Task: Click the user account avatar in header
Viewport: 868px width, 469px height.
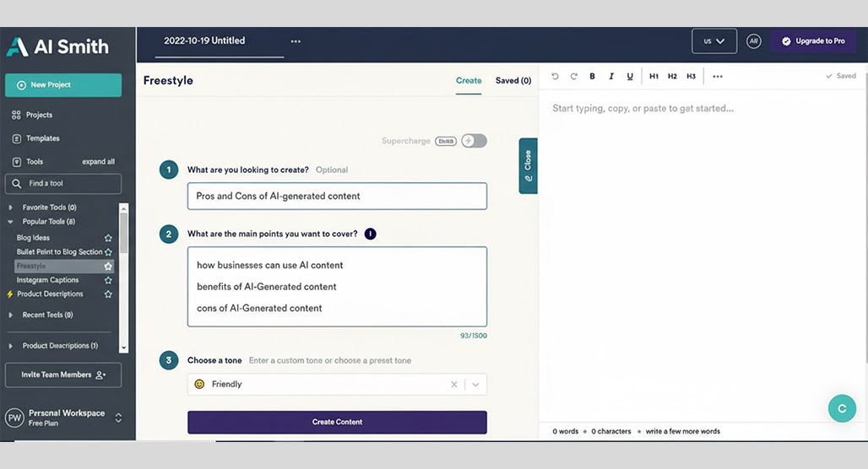Action: click(x=753, y=41)
